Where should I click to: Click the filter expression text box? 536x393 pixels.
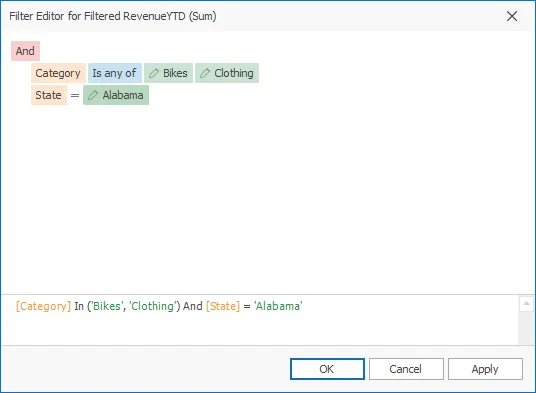point(260,320)
